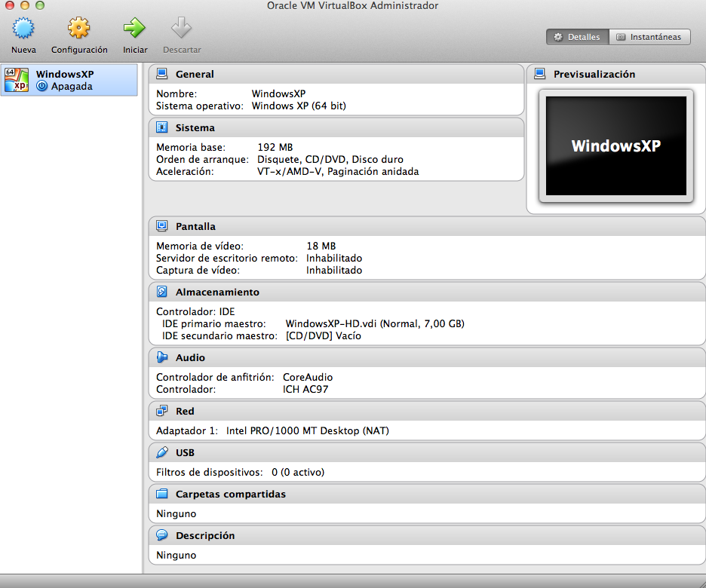Click the Almacenamiento section icon

[x=161, y=292]
